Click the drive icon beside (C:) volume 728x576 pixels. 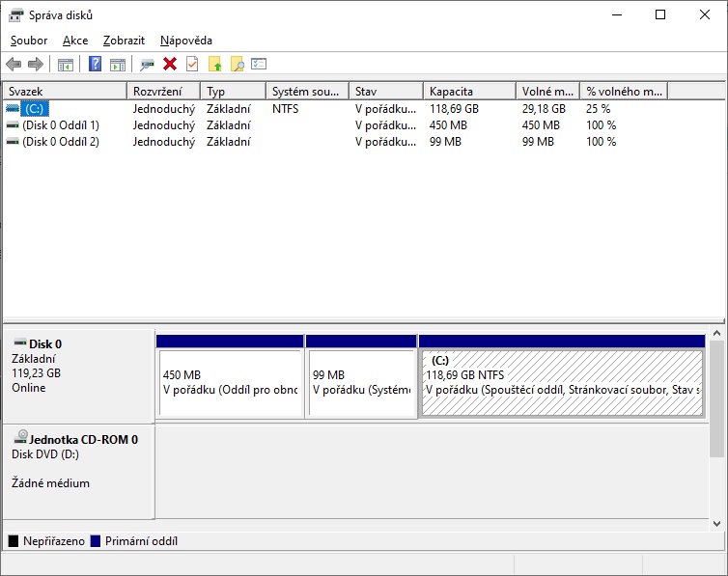click(x=13, y=108)
